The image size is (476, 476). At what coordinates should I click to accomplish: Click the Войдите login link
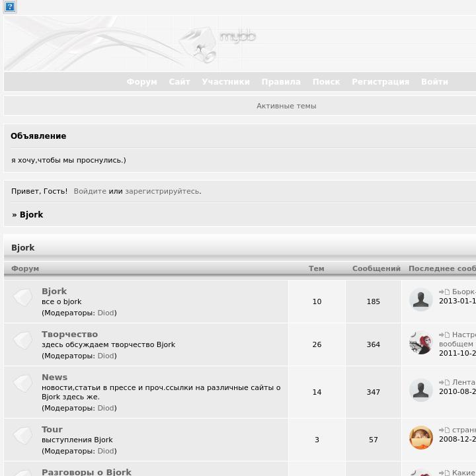point(90,191)
